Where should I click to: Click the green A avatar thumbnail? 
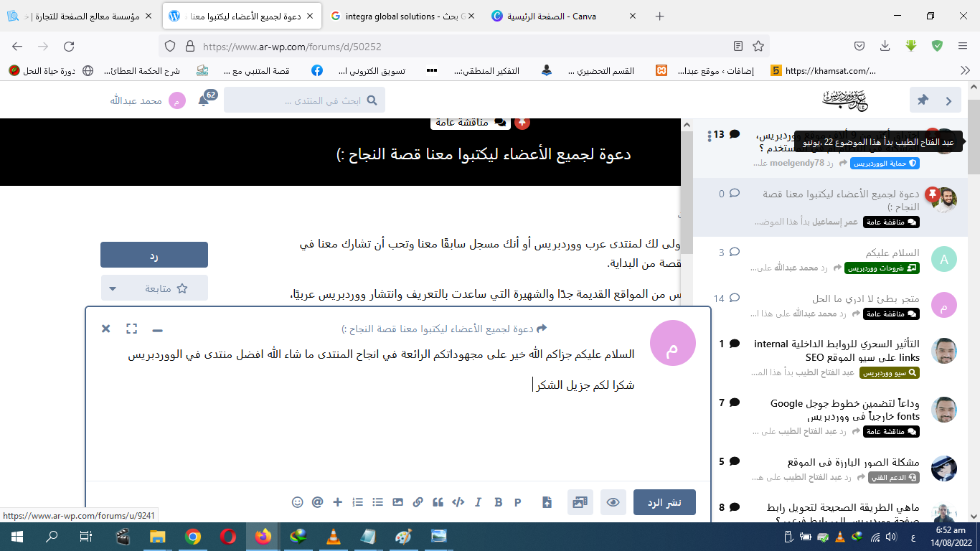click(x=944, y=260)
